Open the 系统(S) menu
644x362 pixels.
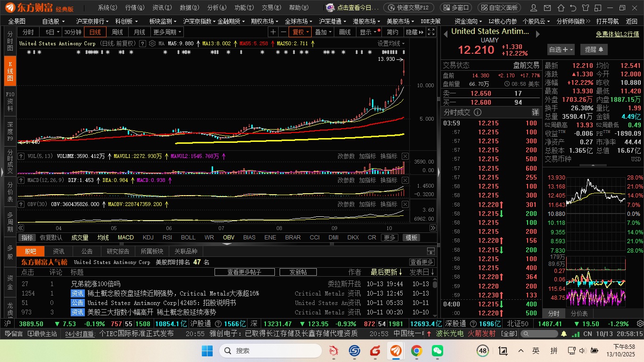coord(107,8)
